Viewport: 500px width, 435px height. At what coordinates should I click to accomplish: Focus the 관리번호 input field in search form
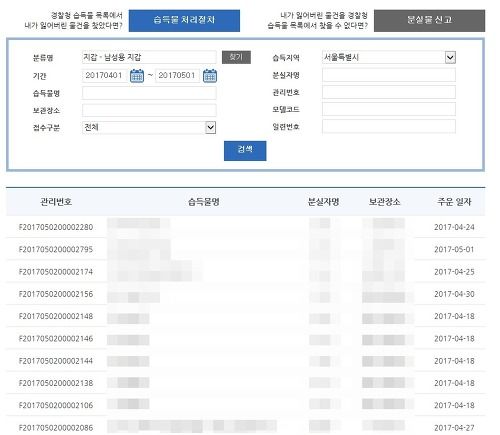389,92
